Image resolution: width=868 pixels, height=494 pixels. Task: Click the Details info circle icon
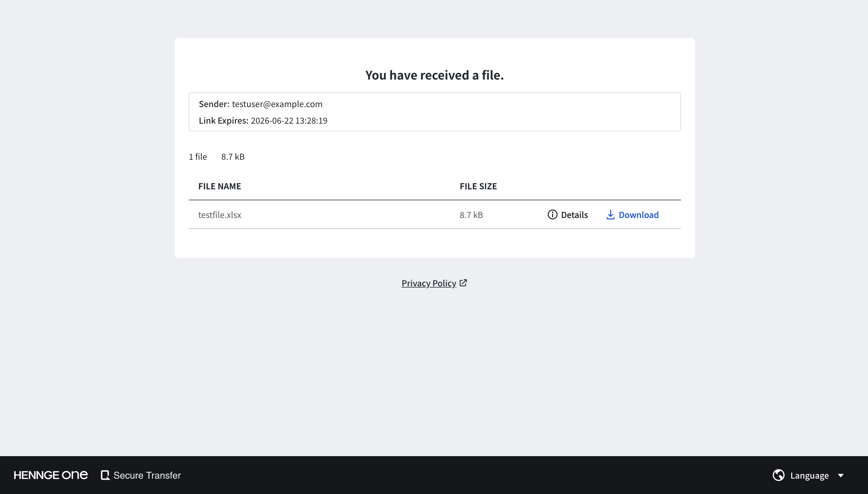click(552, 215)
